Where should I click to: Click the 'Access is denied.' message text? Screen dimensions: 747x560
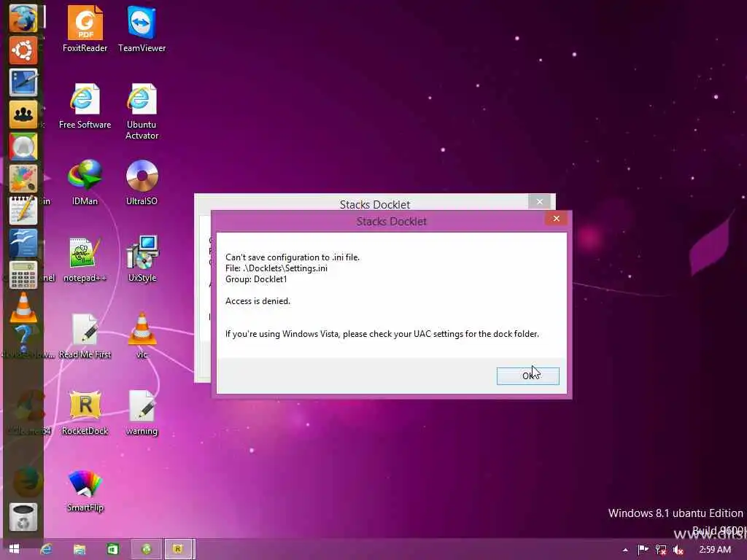pyautogui.click(x=258, y=301)
